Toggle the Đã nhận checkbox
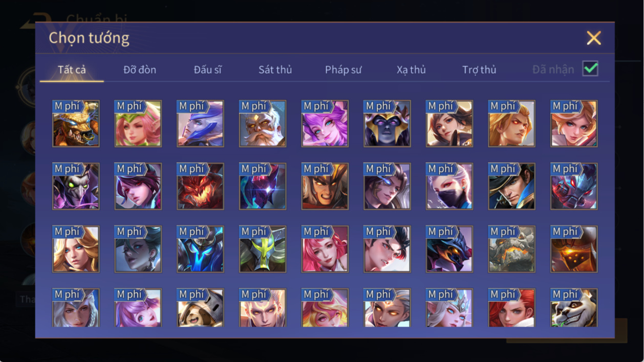The height and width of the screenshot is (362, 644). click(590, 69)
